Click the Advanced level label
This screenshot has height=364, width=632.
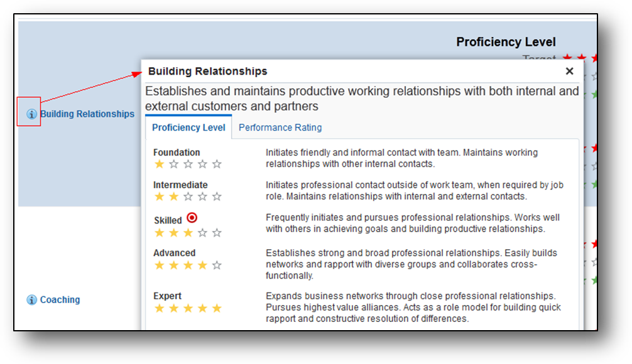(x=175, y=253)
